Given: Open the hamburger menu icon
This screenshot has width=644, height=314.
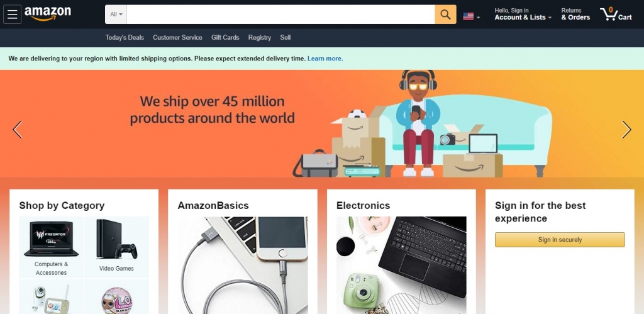Looking at the screenshot, I should pyautogui.click(x=13, y=14).
